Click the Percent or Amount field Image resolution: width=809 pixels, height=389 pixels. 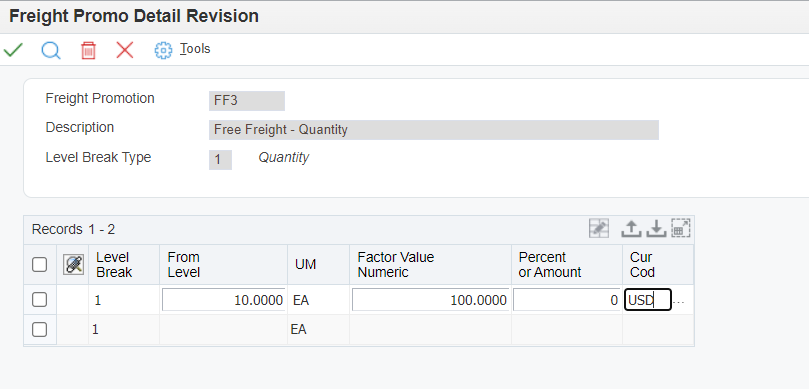click(x=567, y=300)
